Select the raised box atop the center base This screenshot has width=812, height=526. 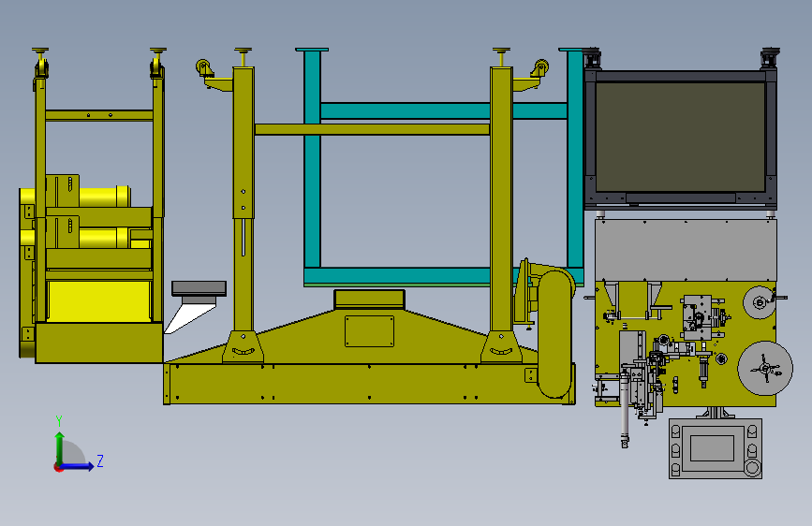click(x=369, y=300)
